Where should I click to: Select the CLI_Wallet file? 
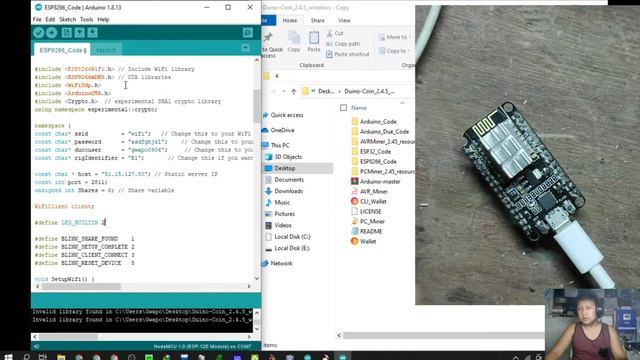tap(373, 202)
